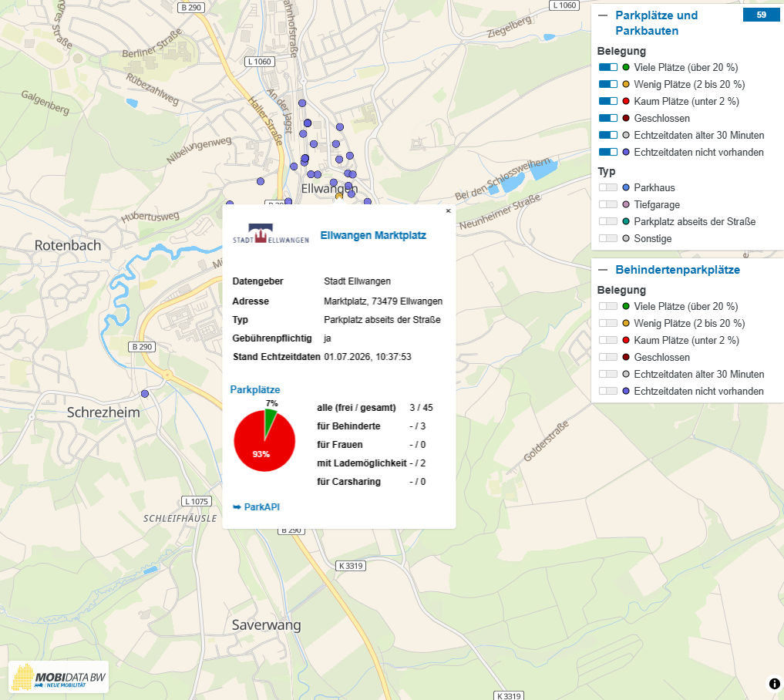Close the Ellwangen Marktplatz popup

pyautogui.click(x=449, y=211)
